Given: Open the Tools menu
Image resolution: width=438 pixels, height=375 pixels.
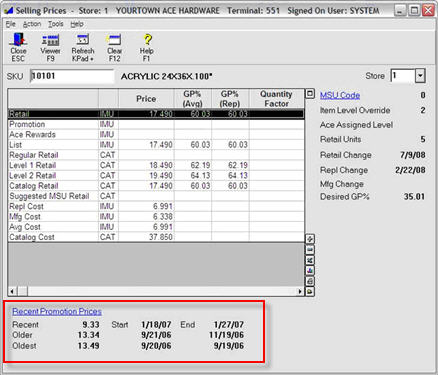Looking at the screenshot, I should pos(55,24).
